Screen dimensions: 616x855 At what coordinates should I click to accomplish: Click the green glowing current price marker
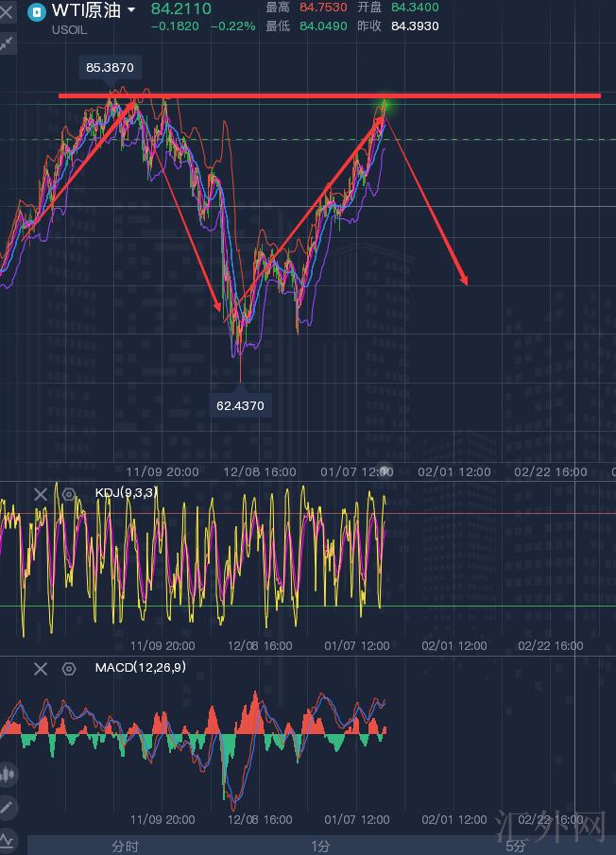click(385, 105)
